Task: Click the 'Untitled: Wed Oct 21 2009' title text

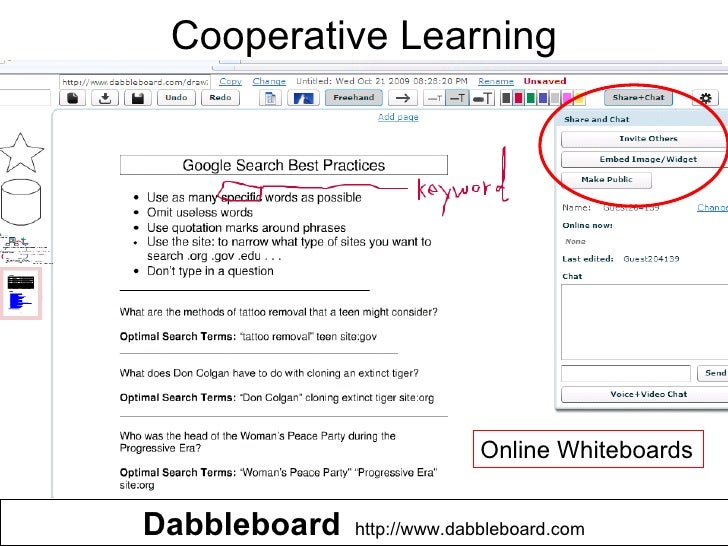Action: click(382, 81)
